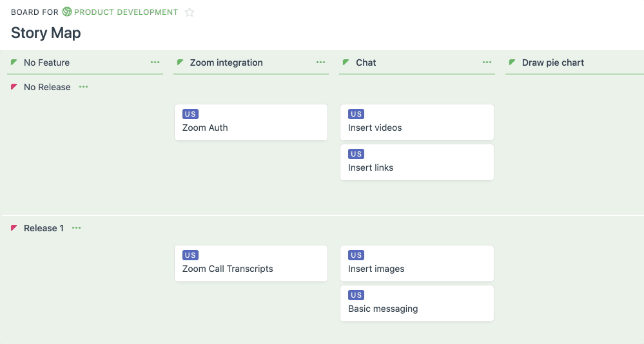Click the Chat feature flag icon
The width and height of the screenshot is (644, 344).
pyautogui.click(x=346, y=62)
